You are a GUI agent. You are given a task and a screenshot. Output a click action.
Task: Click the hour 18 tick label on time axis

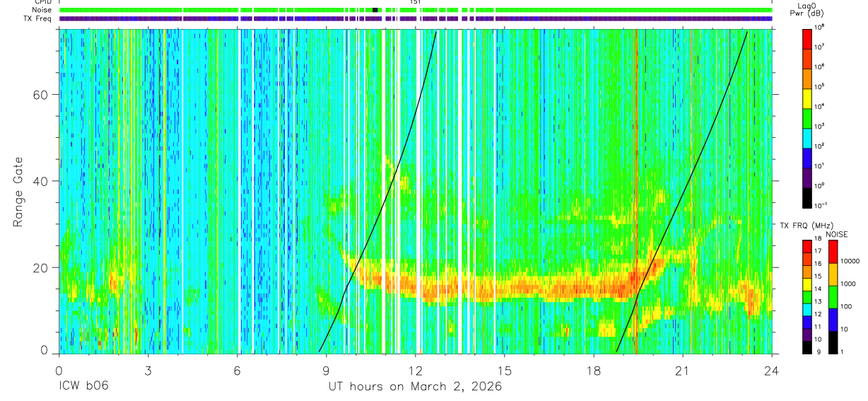pyautogui.click(x=594, y=370)
